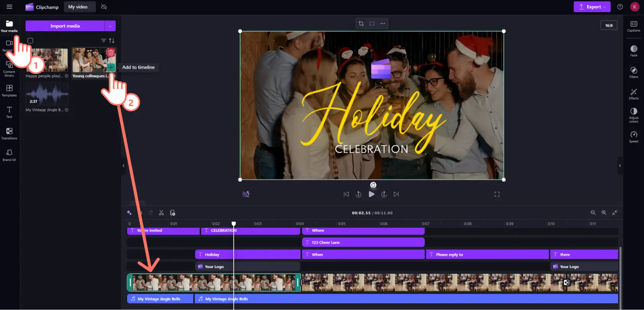The image size is (644, 310).
Task: Open the help question mark icon
Action: coord(620,7)
